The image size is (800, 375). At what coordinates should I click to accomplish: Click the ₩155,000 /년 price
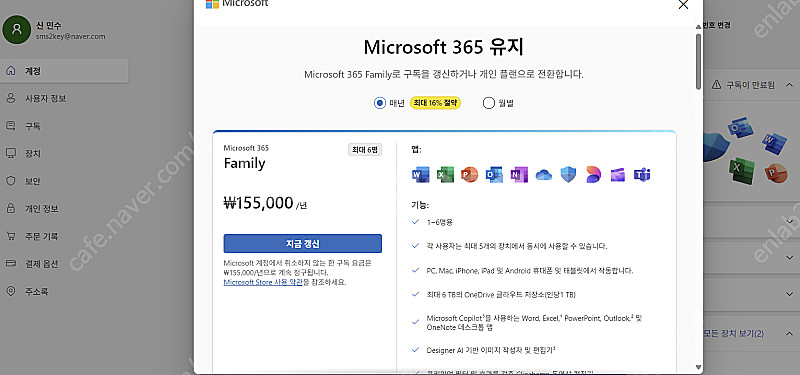[x=265, y=203]
